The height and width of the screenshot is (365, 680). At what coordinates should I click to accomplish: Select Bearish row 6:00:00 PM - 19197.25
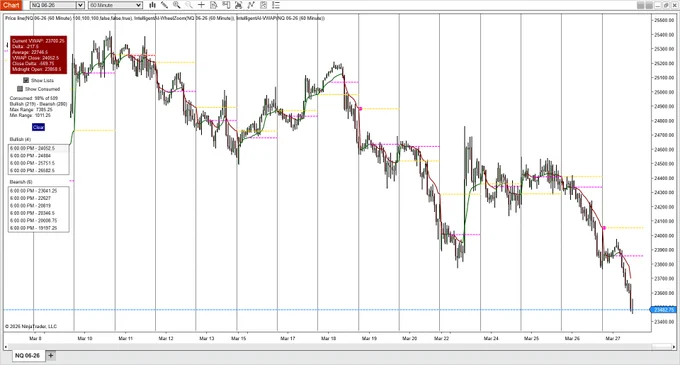click(38, 228)
